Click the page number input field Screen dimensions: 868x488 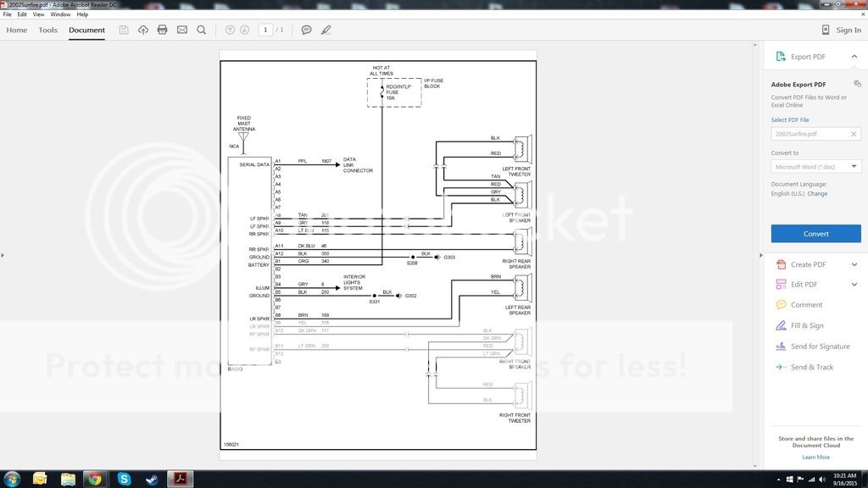[265, 30]
